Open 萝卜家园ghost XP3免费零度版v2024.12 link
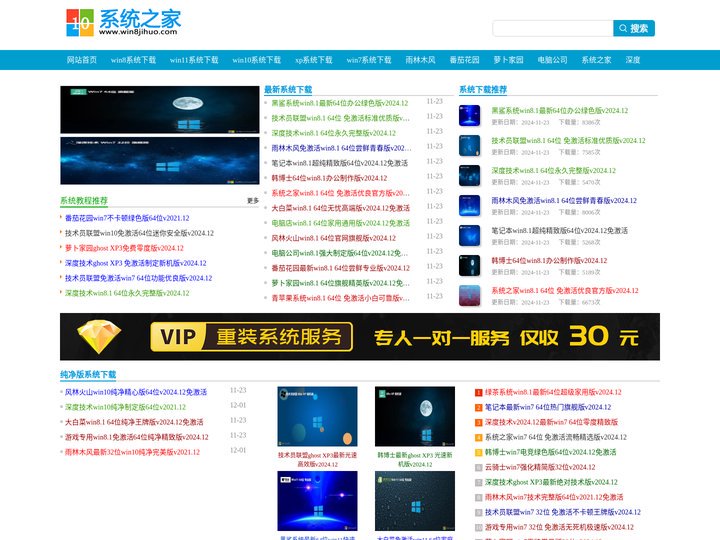The width and height of the screenshot is (720, 540). coord(124,248)
